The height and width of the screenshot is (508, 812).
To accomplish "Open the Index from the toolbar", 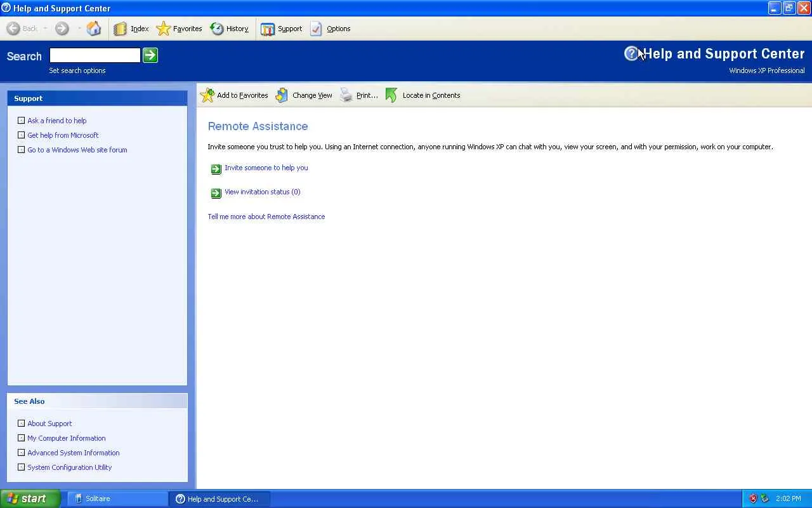I will [131, 29].
